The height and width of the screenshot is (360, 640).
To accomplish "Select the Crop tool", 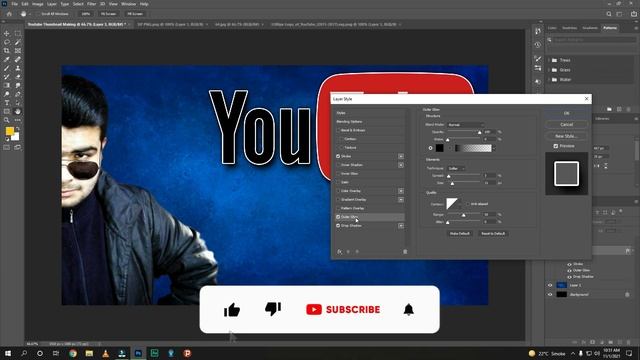I will [7, 51].
